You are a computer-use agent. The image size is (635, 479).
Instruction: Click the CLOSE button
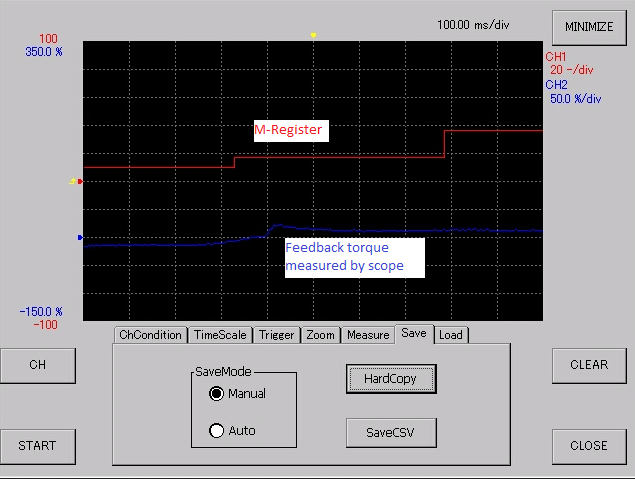589,446
